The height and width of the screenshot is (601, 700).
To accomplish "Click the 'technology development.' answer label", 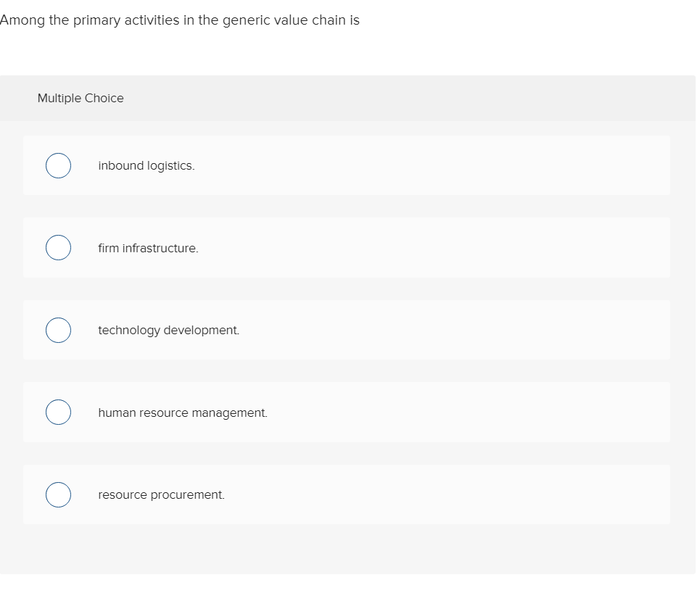I will [168, 330].
